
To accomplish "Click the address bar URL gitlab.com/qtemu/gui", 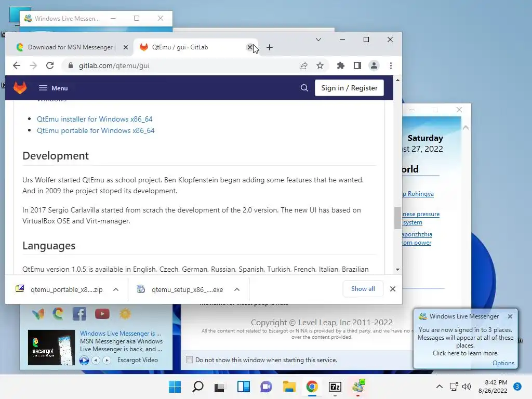I will [114, 65].
